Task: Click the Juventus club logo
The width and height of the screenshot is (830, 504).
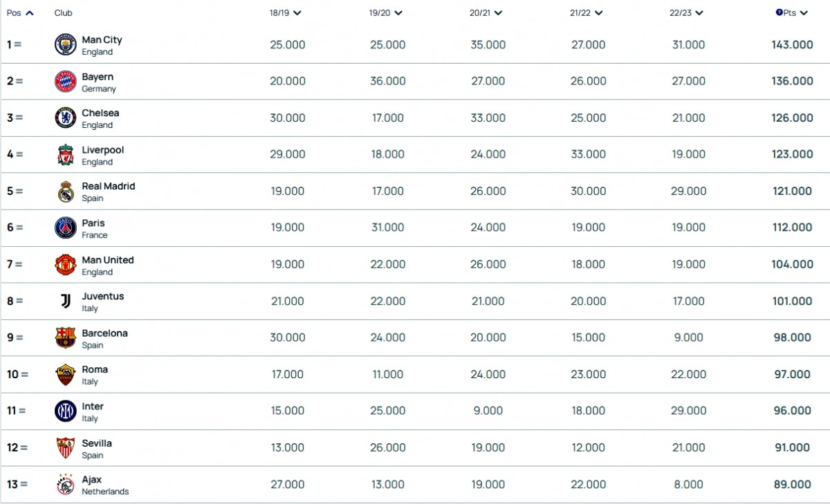Action: pos(66,301)
